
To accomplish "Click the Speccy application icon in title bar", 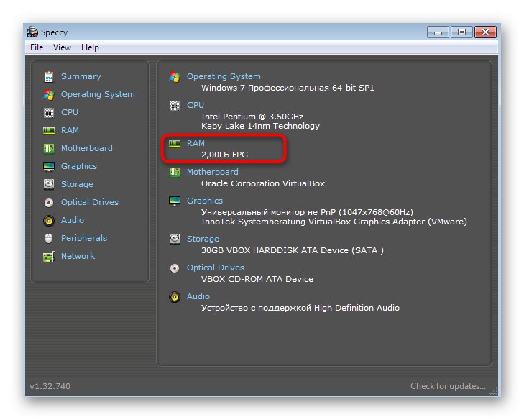I will pyautogui.click(x=32, y=32).
